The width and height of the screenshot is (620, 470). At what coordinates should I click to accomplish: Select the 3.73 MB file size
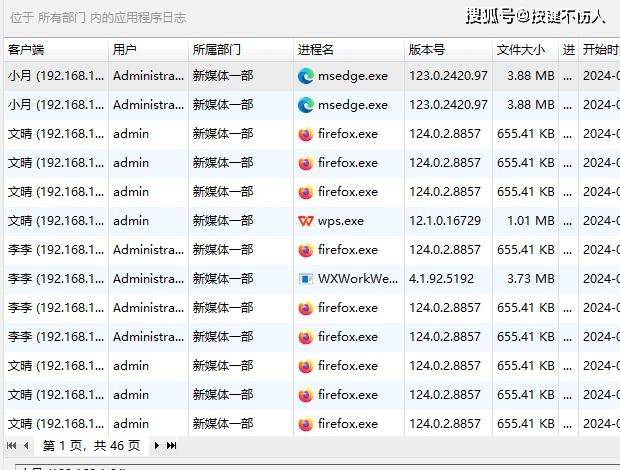tap(531, 279)
